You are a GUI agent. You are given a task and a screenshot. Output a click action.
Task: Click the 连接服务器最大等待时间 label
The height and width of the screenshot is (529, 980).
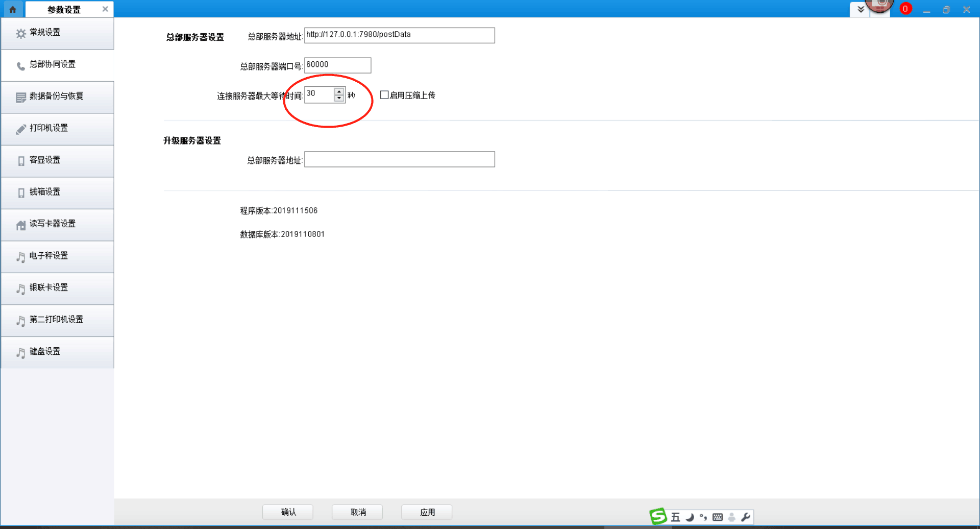260,96
